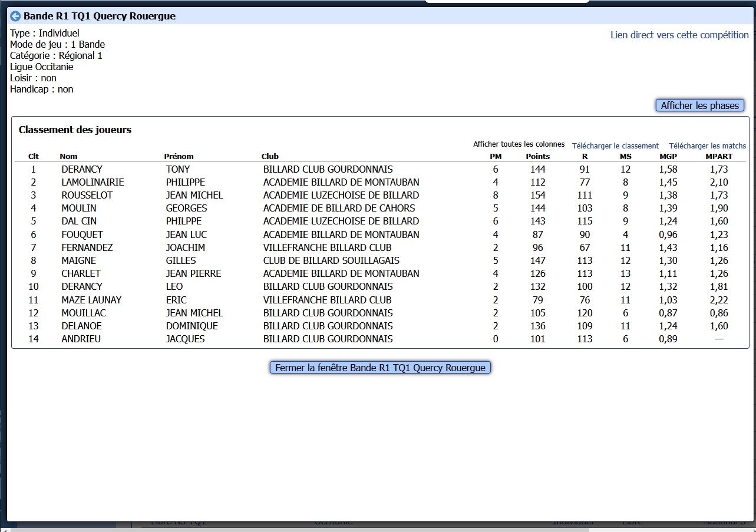Sort by 'Points' column header
The width and height of the screenshot is (756, 532).
[537, 157]
